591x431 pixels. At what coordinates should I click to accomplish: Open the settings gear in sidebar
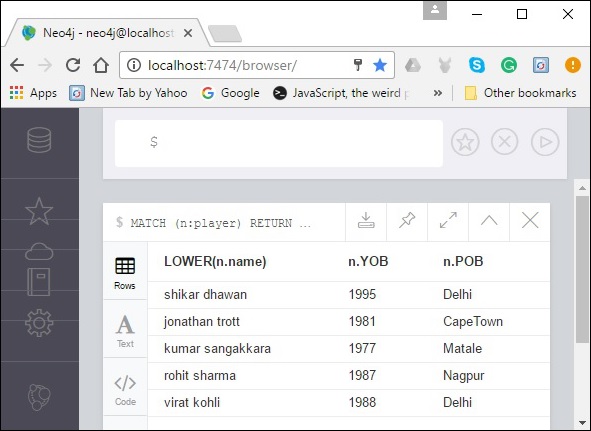click(39, 323)
